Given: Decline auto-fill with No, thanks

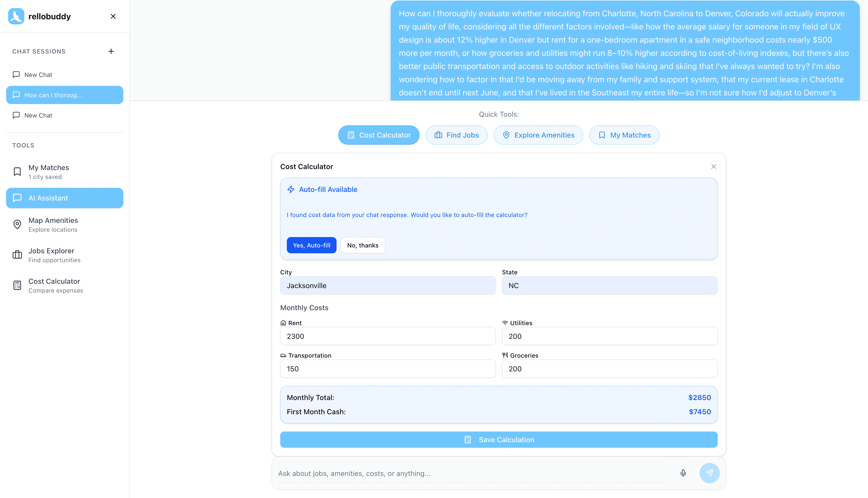Looking at the screenshot, I should click(x=362, y=245).
